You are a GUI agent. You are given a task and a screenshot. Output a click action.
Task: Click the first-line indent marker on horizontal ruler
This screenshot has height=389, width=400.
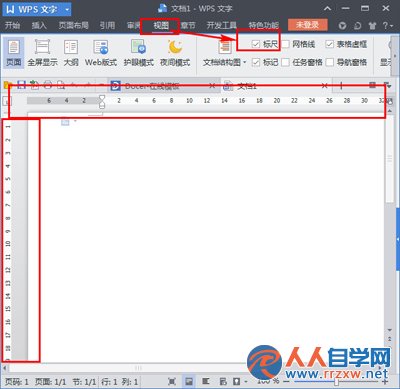pos(102,98)
